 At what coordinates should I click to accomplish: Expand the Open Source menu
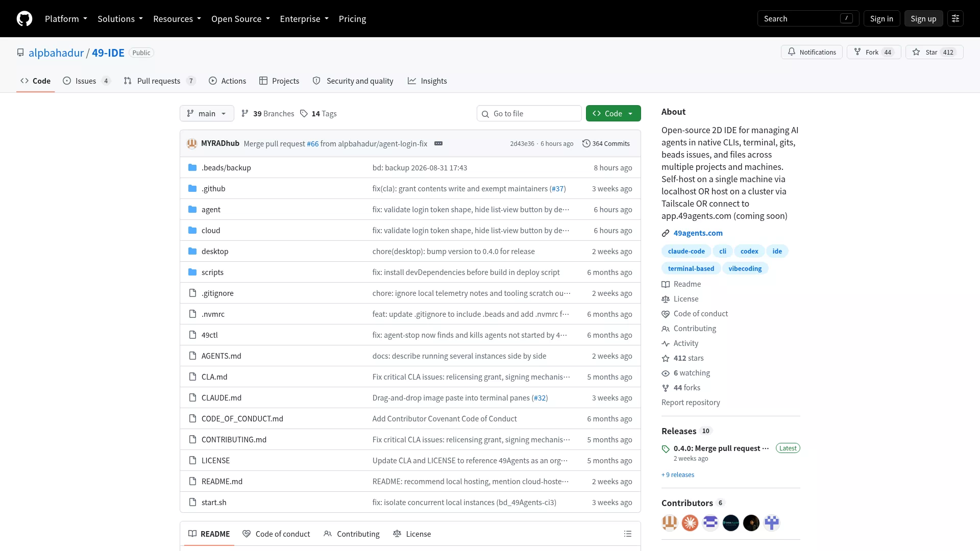point(240,19)
